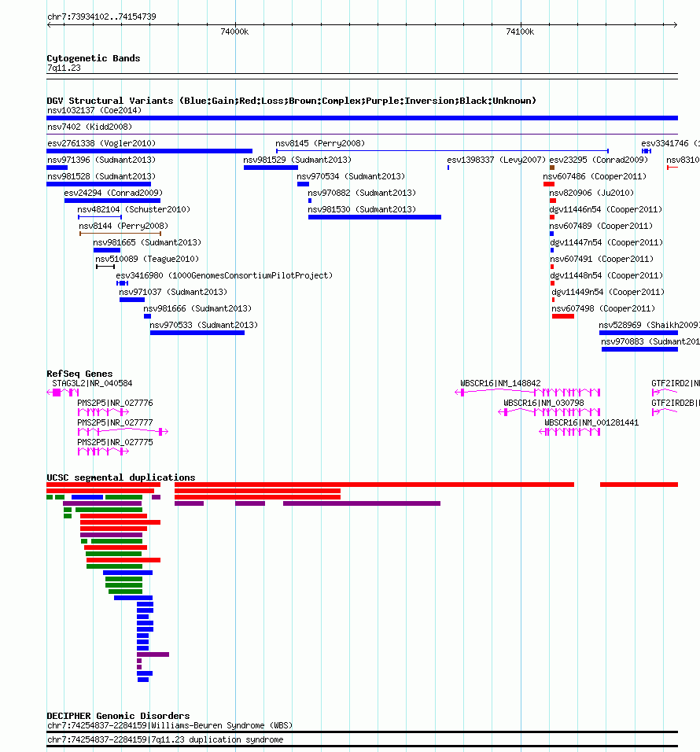Select the 7q11.23 duplication syndrome entry
This screenshot has height=752, width=700.
click(165, 740)
